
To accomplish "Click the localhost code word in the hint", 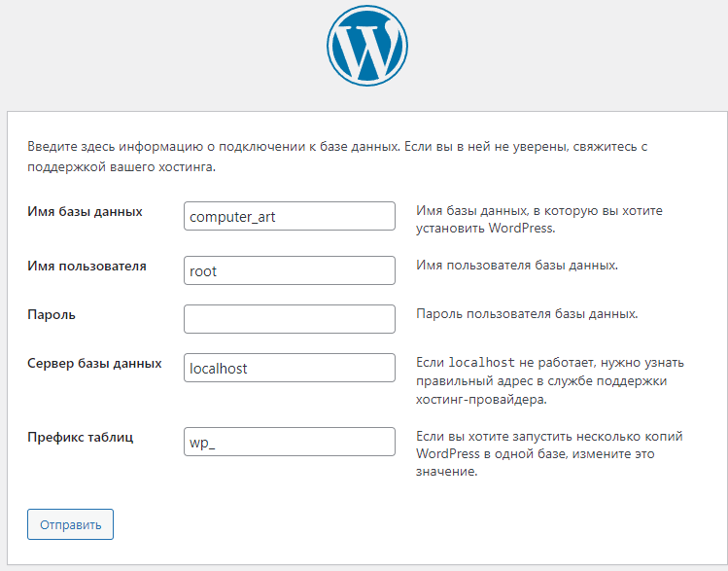I will pyautogui.click(x=481, y=363).
